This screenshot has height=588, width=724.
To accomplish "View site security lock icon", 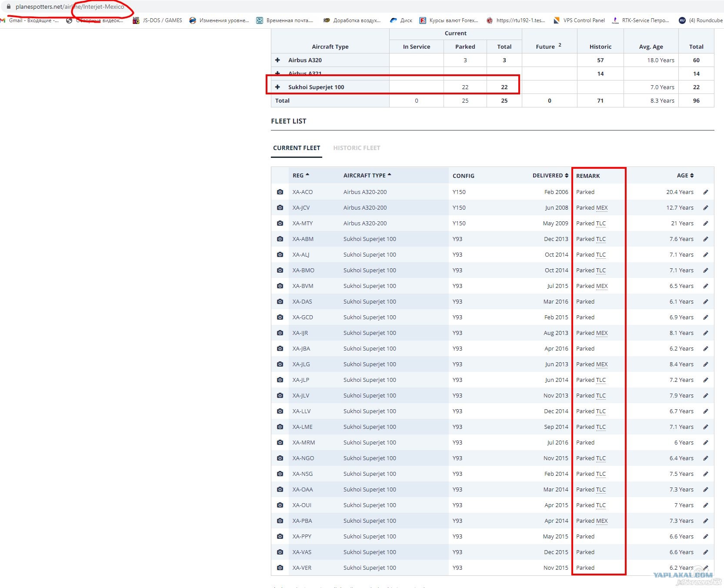I will tap(8, 7).
